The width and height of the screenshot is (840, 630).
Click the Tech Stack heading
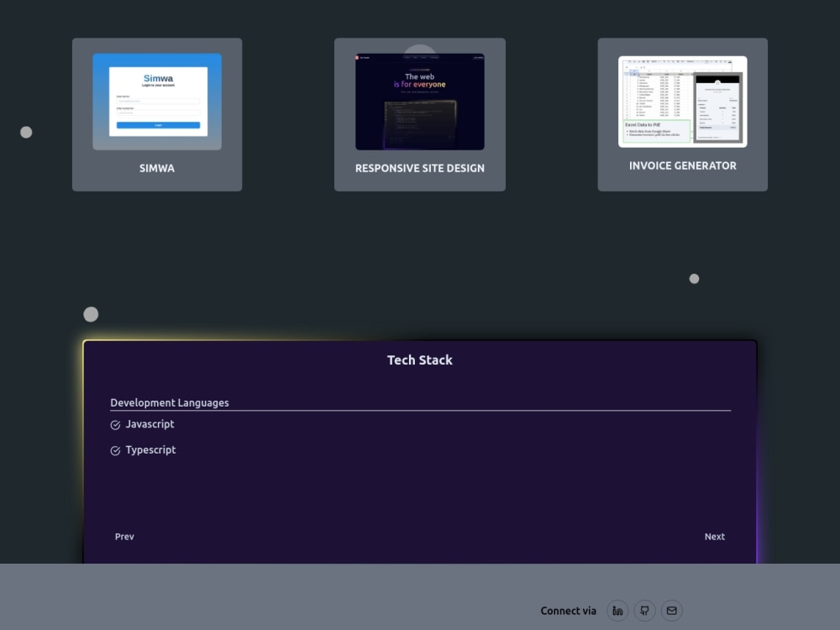pos(420,360)
